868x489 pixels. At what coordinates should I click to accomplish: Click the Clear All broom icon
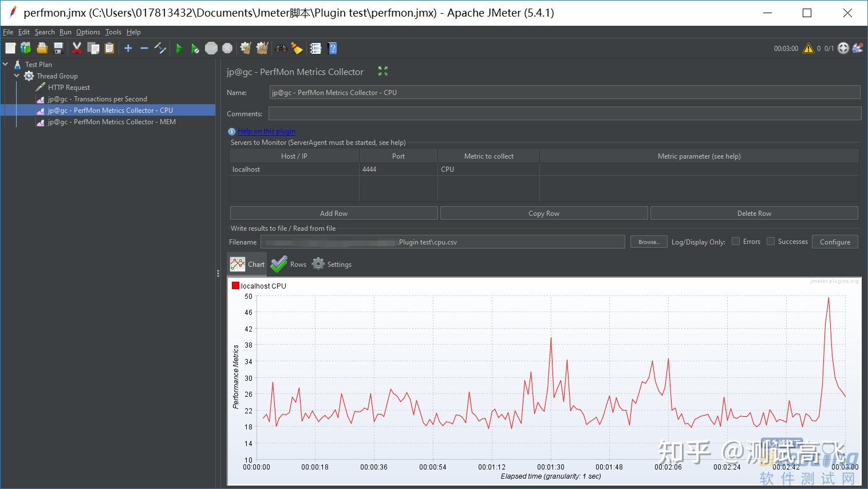tap(262, 49)
